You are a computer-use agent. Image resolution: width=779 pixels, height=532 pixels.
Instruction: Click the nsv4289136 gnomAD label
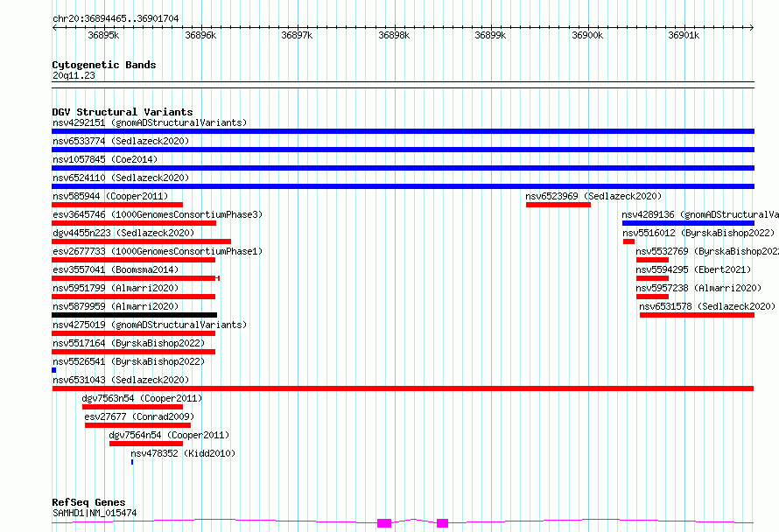700,214
